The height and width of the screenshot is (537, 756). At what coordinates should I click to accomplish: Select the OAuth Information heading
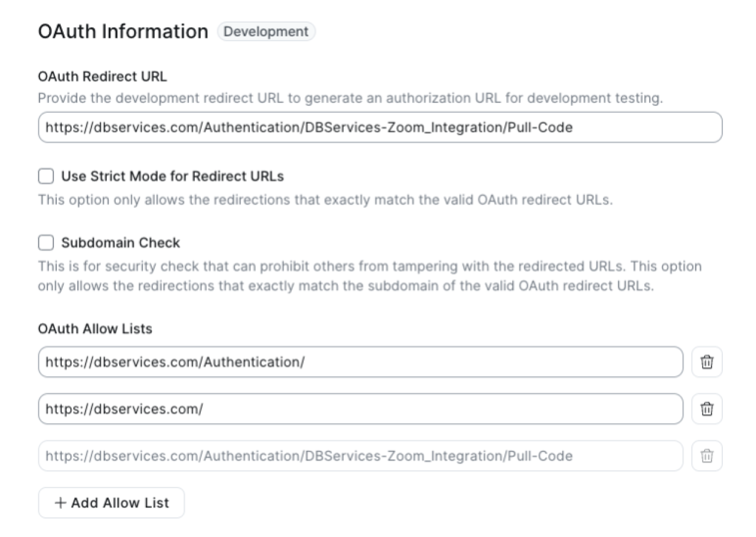pyautogui.click(x=122, y=31)
